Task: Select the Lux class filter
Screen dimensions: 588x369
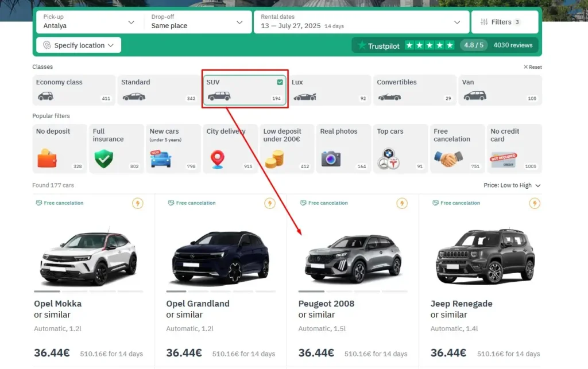Action: pos(330,90)
